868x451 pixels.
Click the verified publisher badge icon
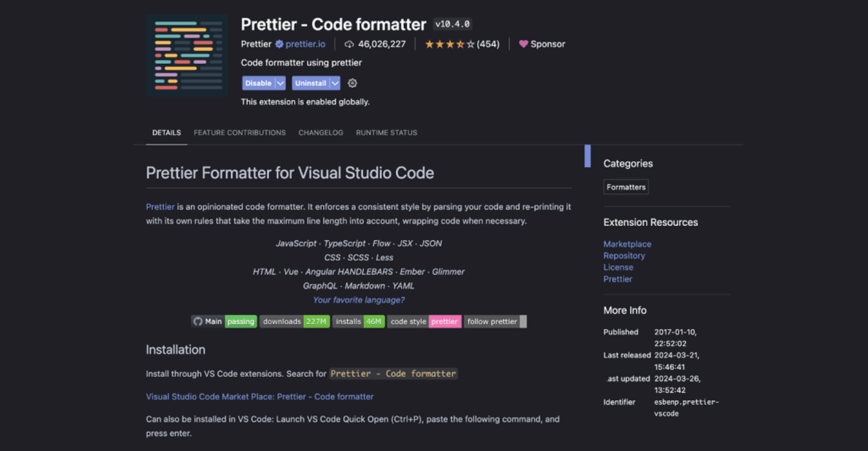point(279,44)
